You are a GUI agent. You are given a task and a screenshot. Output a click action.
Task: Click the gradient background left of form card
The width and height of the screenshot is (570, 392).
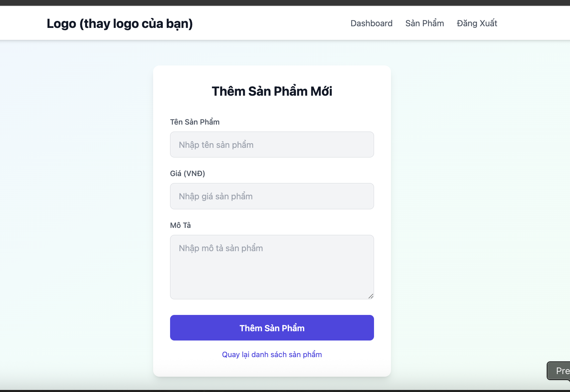(76, 213)
